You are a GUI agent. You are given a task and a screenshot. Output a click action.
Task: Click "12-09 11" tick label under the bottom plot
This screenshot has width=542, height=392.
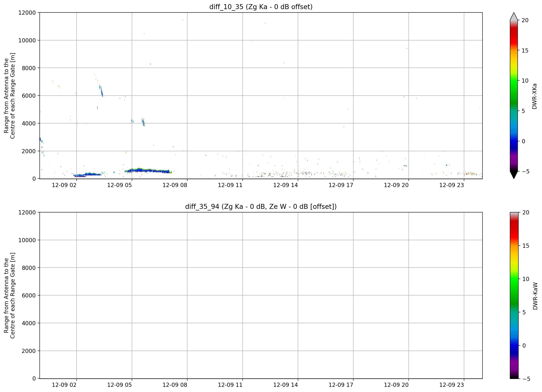point(230,385)
